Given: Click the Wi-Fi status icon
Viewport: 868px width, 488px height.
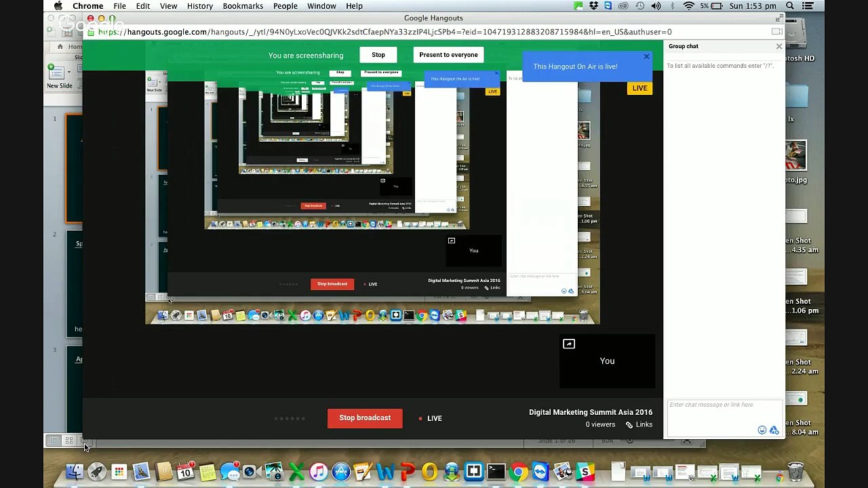Looking at the screenshot, I should coord(688,6).
